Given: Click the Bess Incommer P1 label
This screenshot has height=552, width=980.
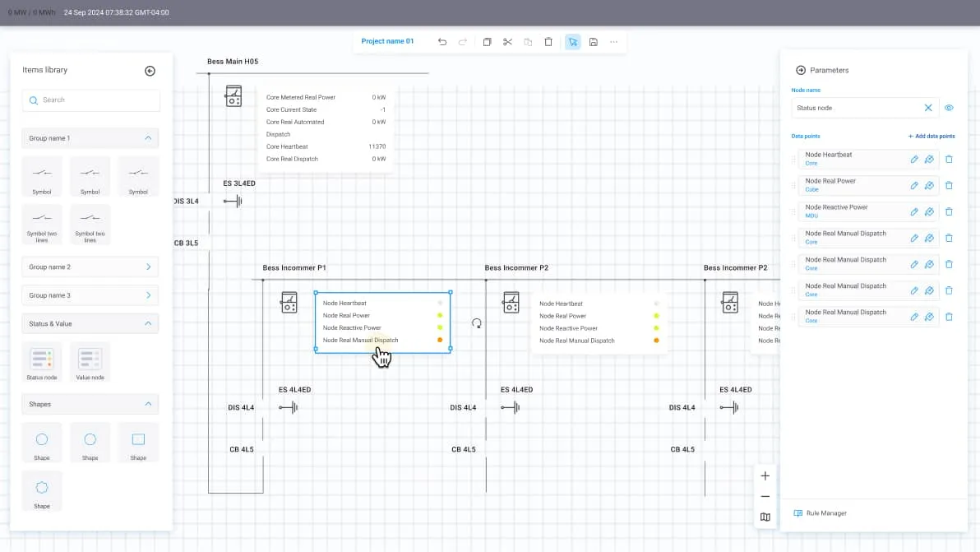Looking at the screenshot, I should (x=294, y=267).
